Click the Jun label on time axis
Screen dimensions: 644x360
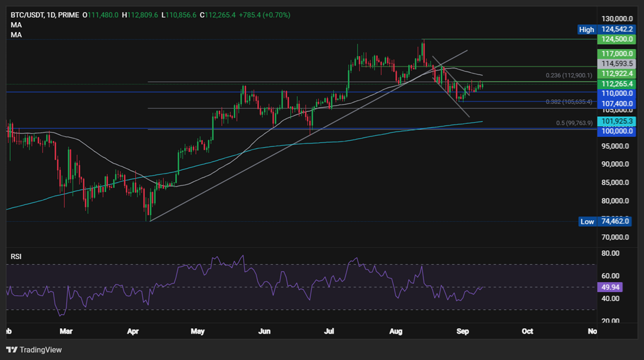click(264, 331)
